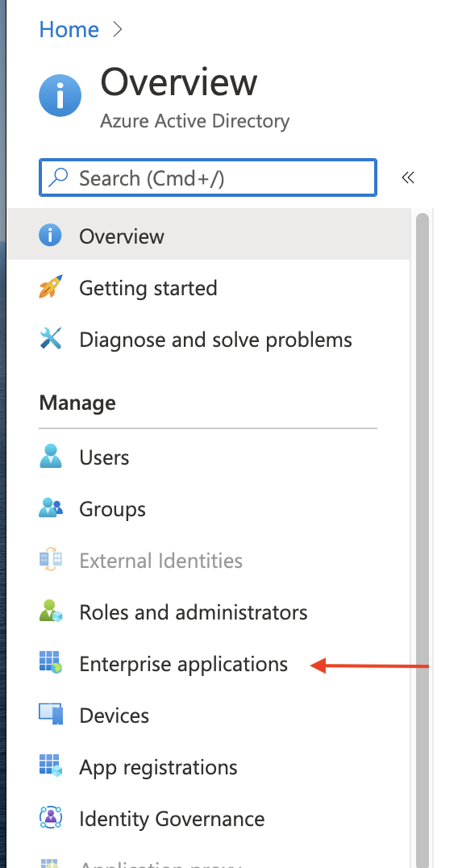Click the Overview info icon in sidebar
The width and height of the screenshot is (458, 868).
point(50,236)
